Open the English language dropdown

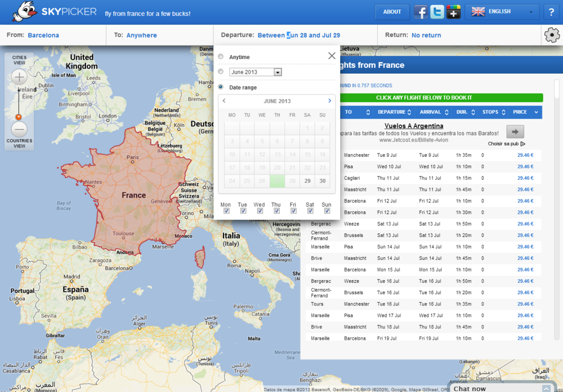502,12
